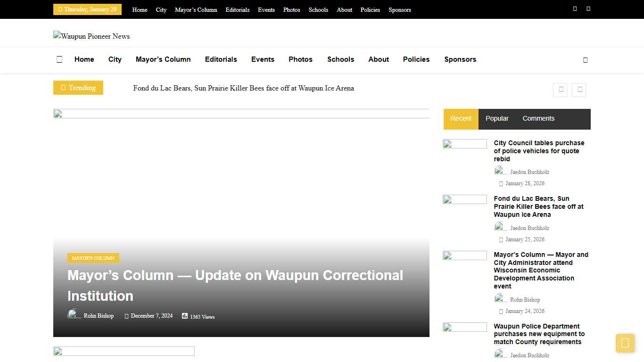Viewport: 644px width, 362px height.
Task: Open the hamburger menu icon beside Home
Action: 59,59
